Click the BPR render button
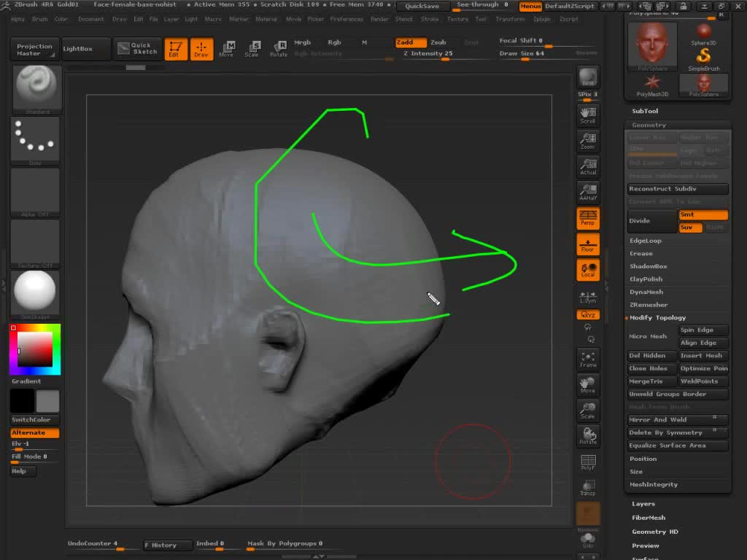747x560 pixels. [587, 77]
